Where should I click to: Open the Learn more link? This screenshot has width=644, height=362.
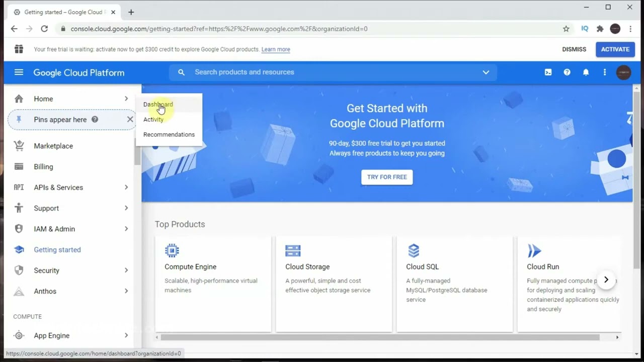(276, 49)
